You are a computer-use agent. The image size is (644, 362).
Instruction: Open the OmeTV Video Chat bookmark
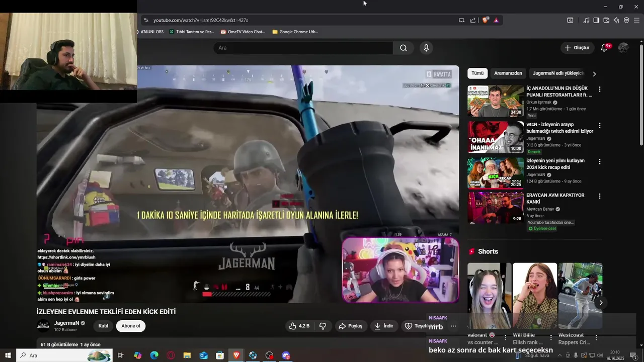click(243, 32)
